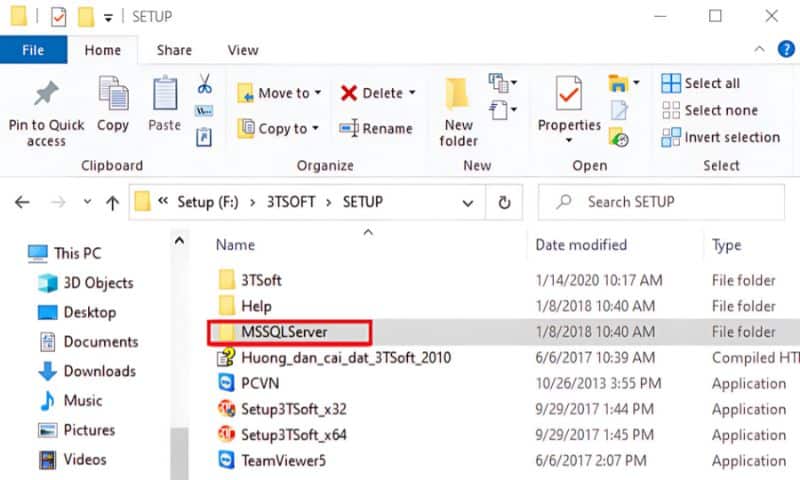The width and height of the screenshot is (800, 480).
Task: Click Select all
Action: pyautogui.click(x=701, y=83)
